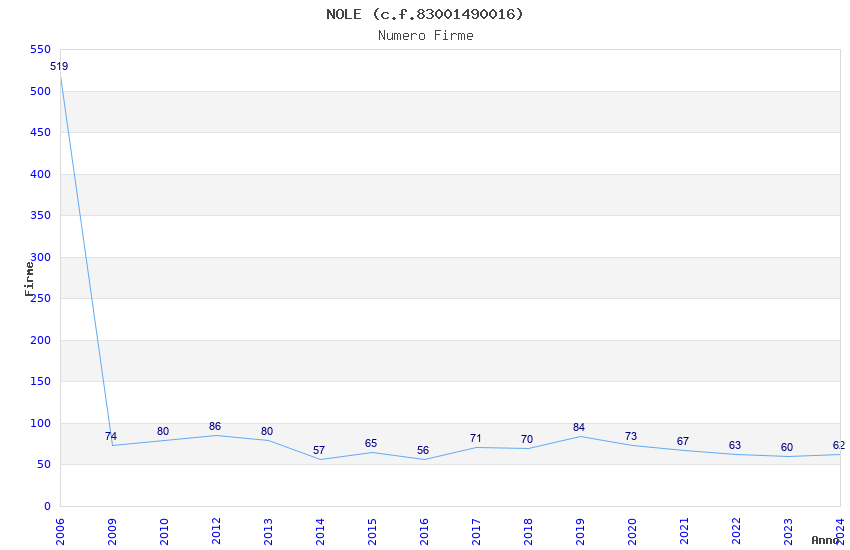Click x-axis year label 2012

pos(216,532)
